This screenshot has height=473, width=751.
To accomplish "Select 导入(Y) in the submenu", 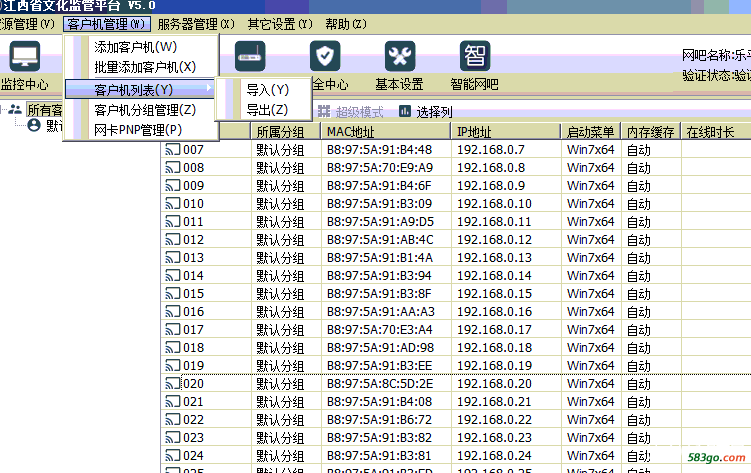I will pos(267,90).
